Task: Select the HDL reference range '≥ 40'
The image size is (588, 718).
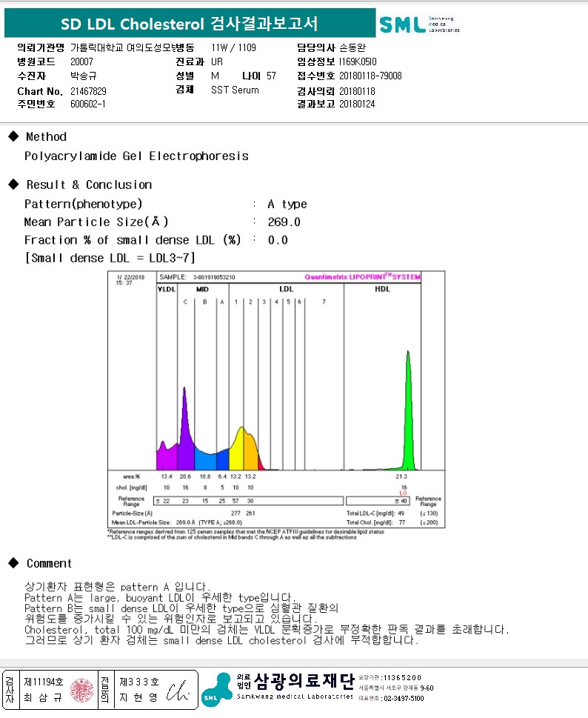Action: coord(401,502)
